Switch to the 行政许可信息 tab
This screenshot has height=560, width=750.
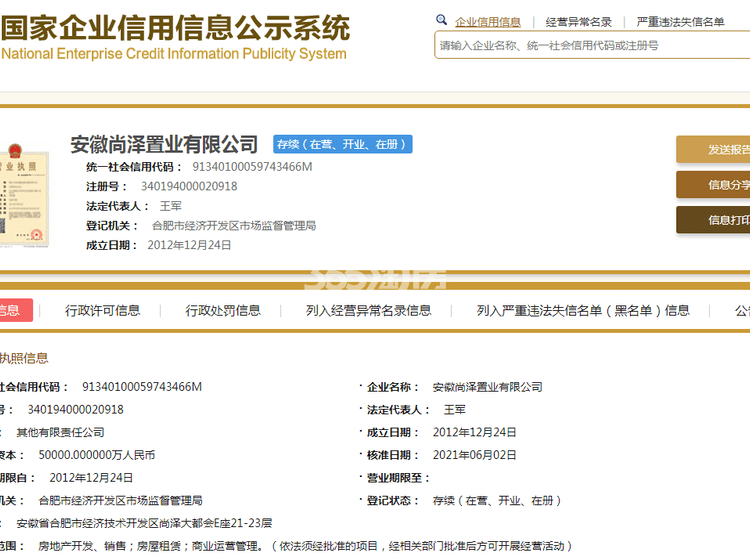pos(102,311)
